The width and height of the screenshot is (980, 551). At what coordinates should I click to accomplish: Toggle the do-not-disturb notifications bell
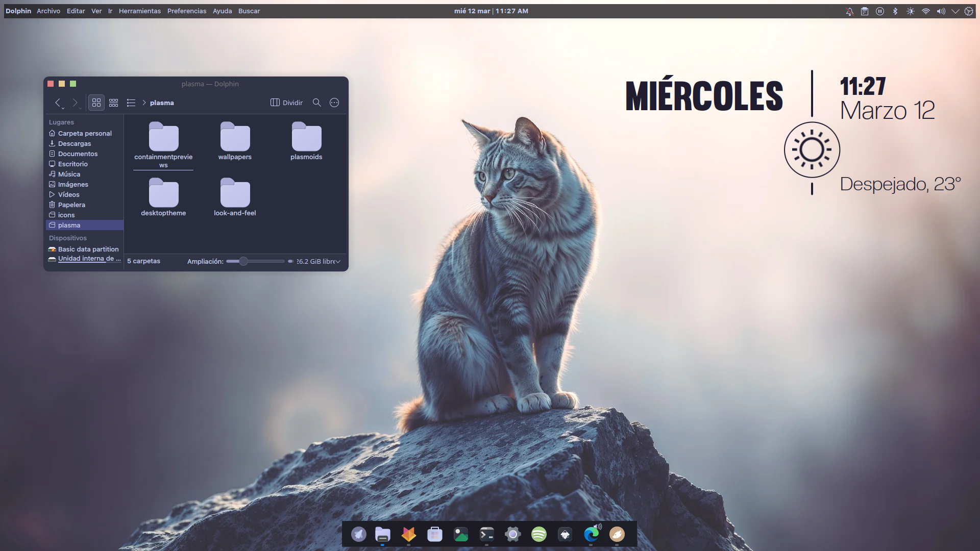(849, 11)
